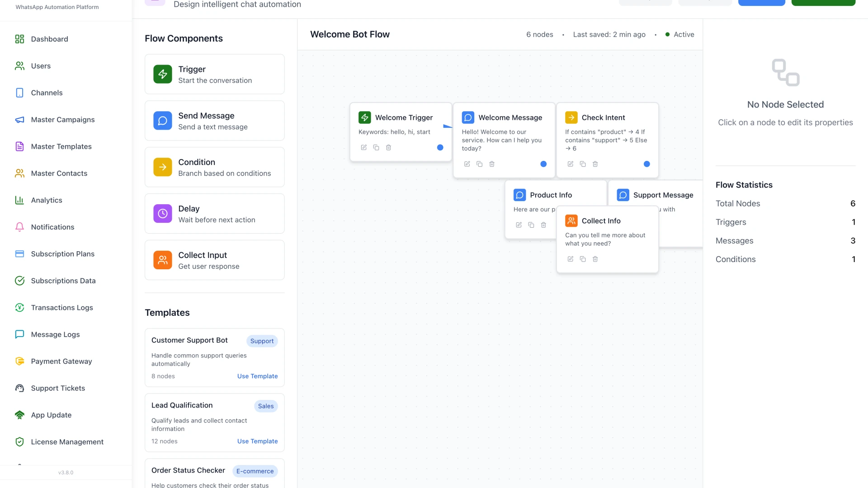Click the Welcome Bot Flow title
This screenshot has height=488, width=868.
pyautogui.click(x=350, y=34)
